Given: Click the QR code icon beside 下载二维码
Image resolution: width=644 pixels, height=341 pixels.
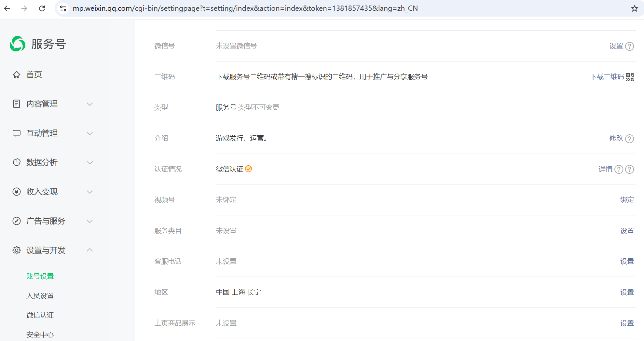Looking at the screenshot, I should [x=630, y=77].
